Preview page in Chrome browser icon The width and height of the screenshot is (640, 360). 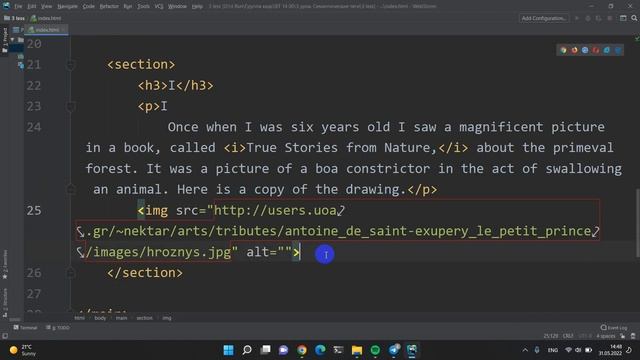[x=563, y=50]
